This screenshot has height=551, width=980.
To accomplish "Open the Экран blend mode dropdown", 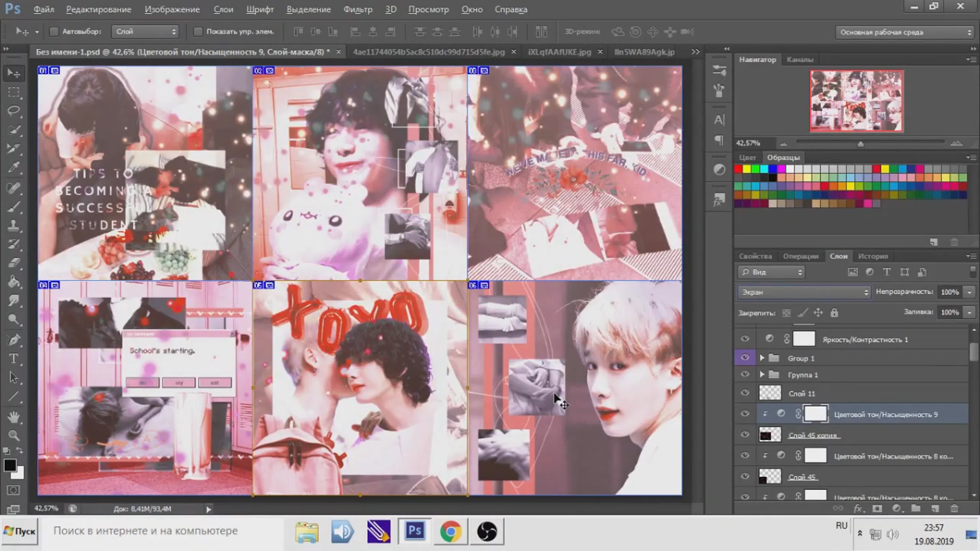I will [x=804, y=292].
